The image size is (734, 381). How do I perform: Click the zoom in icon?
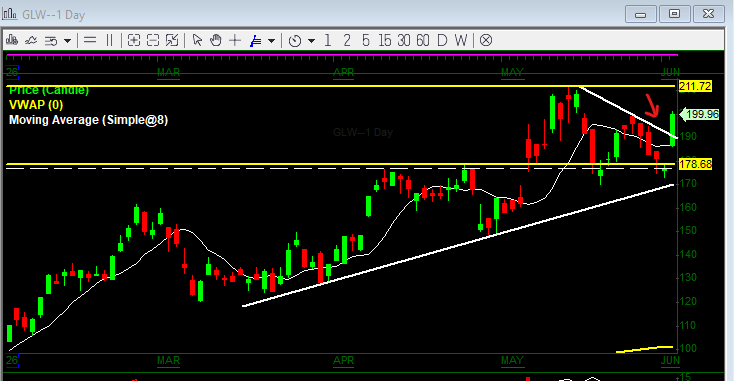click(134, 41)
